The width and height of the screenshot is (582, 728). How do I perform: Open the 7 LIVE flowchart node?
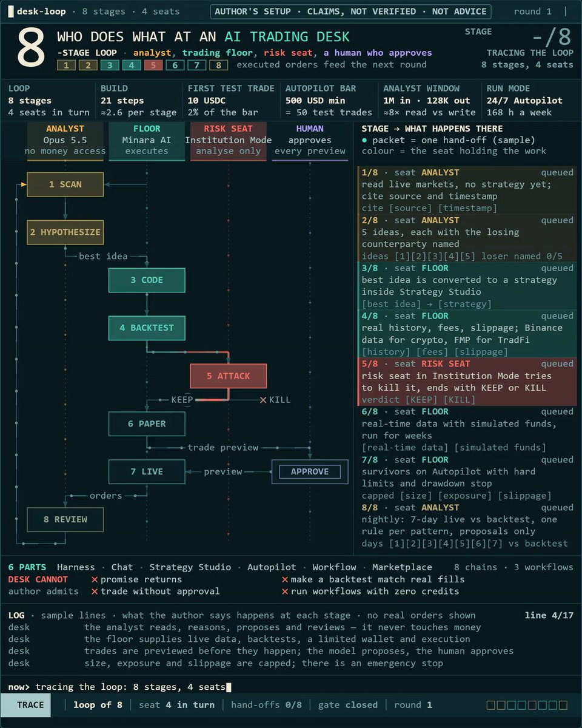147,472
